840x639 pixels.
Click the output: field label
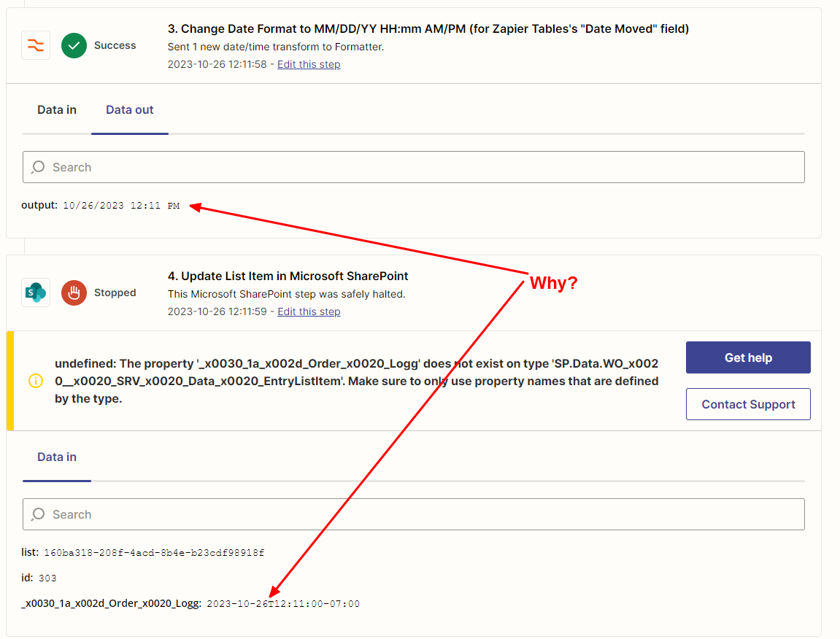(39, 205)
